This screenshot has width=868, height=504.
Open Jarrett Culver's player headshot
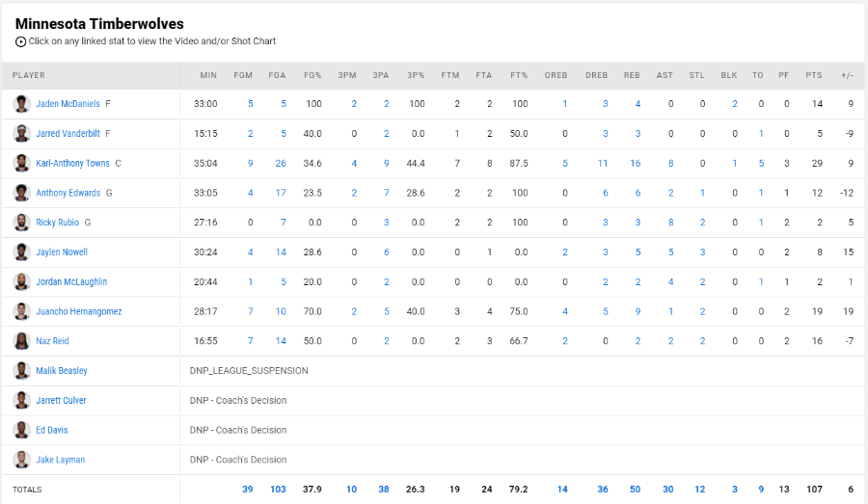21,400
